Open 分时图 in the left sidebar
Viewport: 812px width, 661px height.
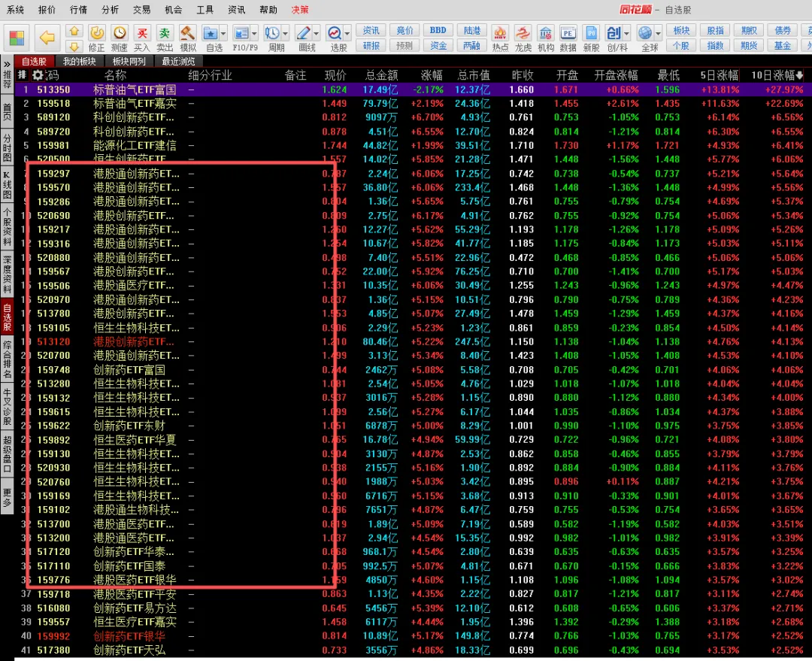coord(7,147)
